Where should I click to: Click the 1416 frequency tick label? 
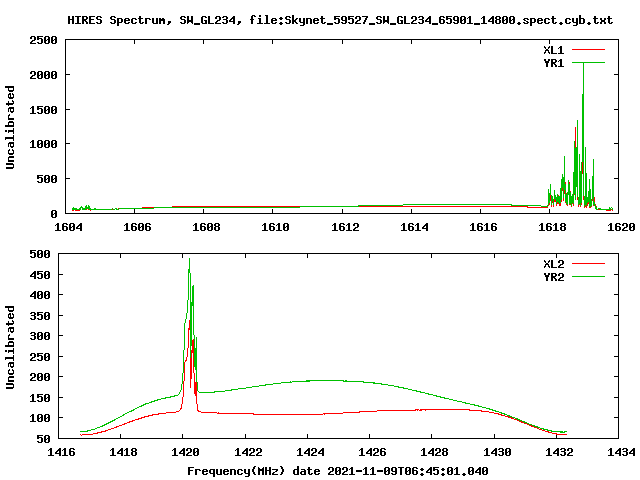pyautogui.click(x=61, y=452)
